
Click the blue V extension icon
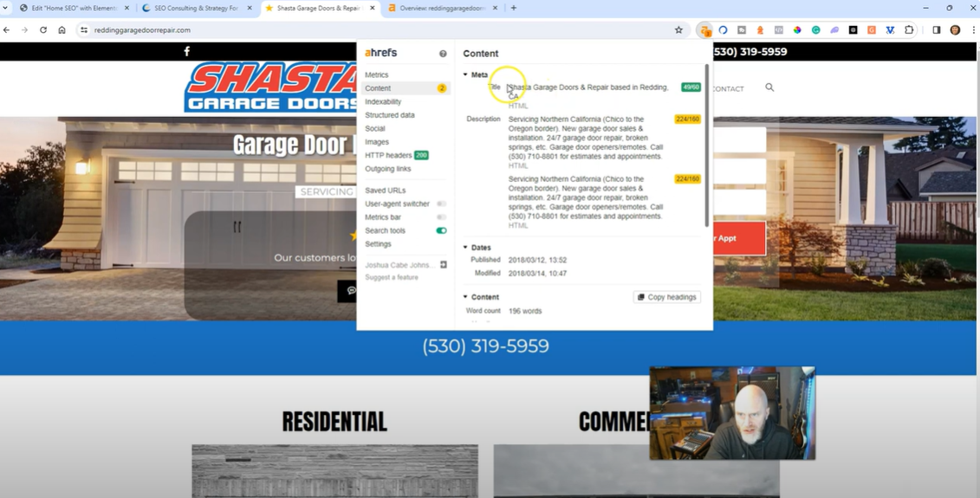click(890, 30)
